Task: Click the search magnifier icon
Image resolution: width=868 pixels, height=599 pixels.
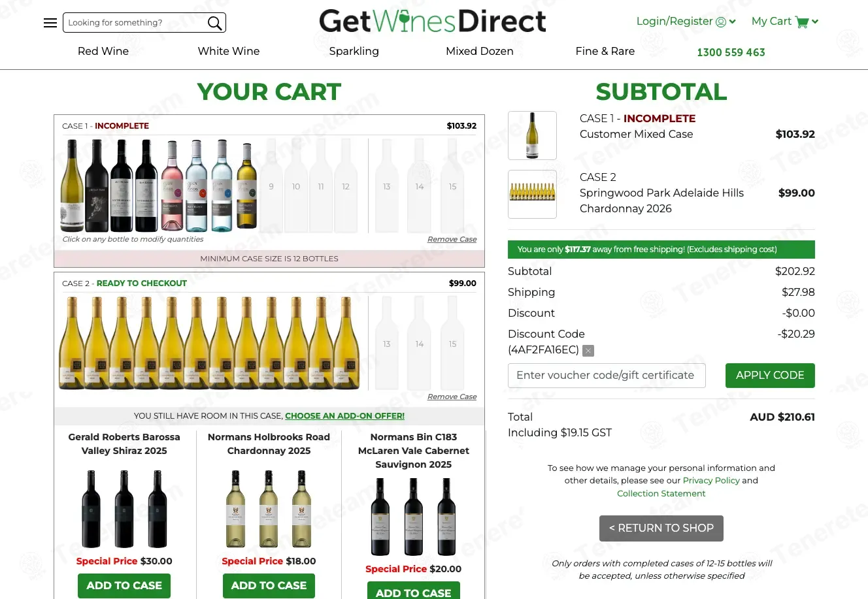Action: point(214,23)
